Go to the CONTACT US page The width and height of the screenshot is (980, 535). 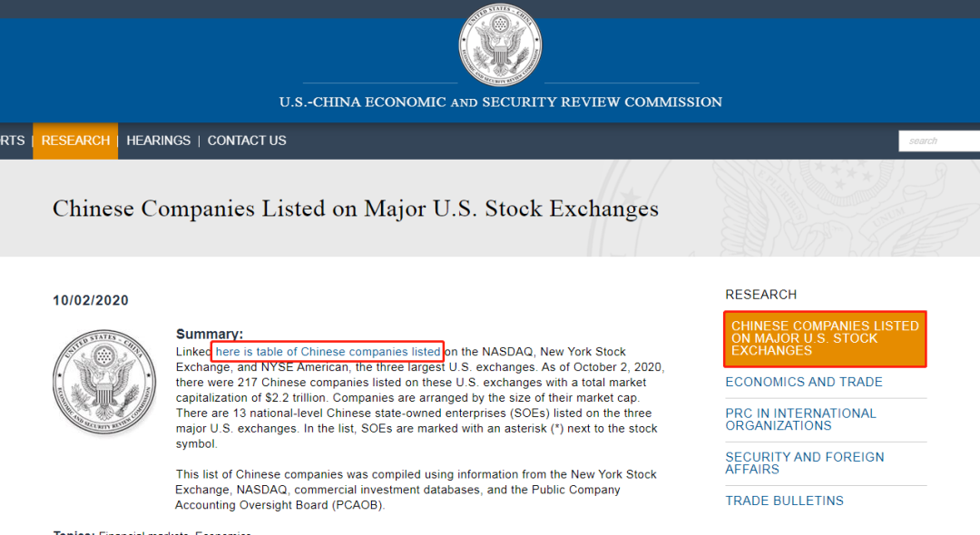(x=247, y=141)
